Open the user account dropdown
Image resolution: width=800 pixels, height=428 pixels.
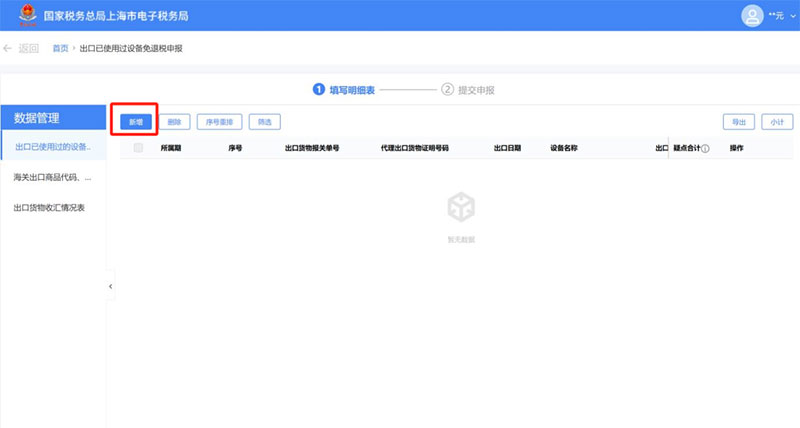(775, 17)
